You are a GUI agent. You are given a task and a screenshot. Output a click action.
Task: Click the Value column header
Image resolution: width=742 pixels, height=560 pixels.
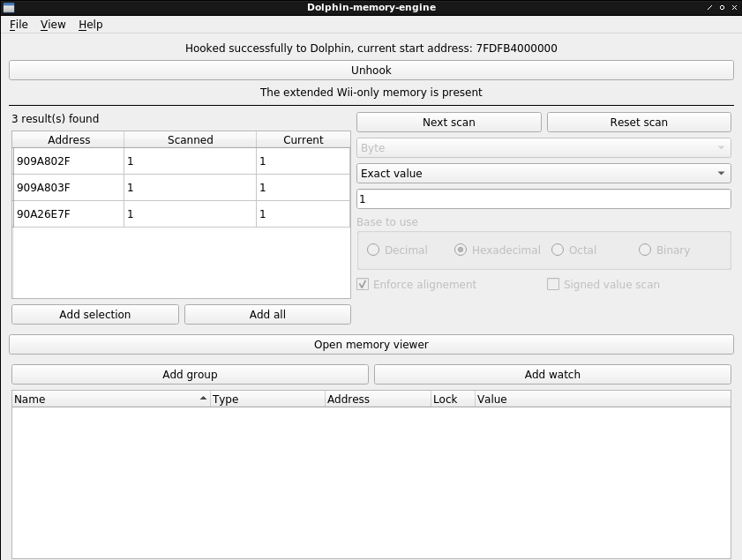(x=603, y=399)
